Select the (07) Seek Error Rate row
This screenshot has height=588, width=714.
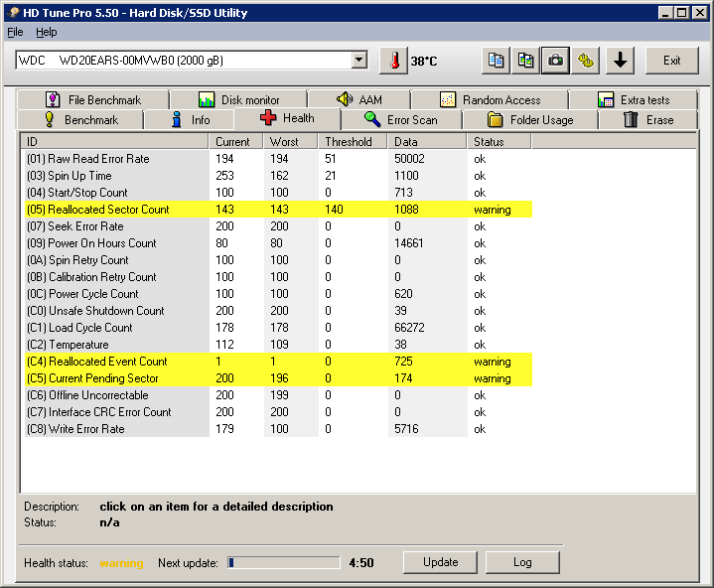(x=278, y=225)
